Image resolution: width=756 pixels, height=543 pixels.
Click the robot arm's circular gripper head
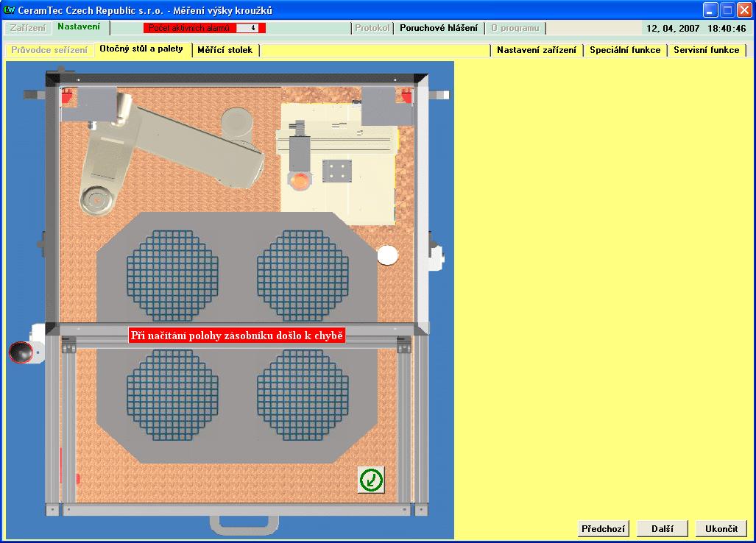click(x=96, y=199)
